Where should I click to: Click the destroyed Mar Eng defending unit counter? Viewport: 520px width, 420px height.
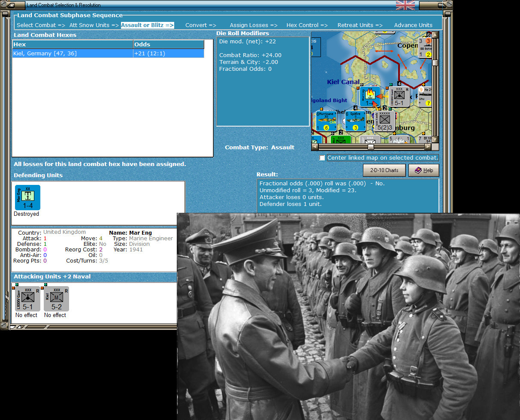27,197
